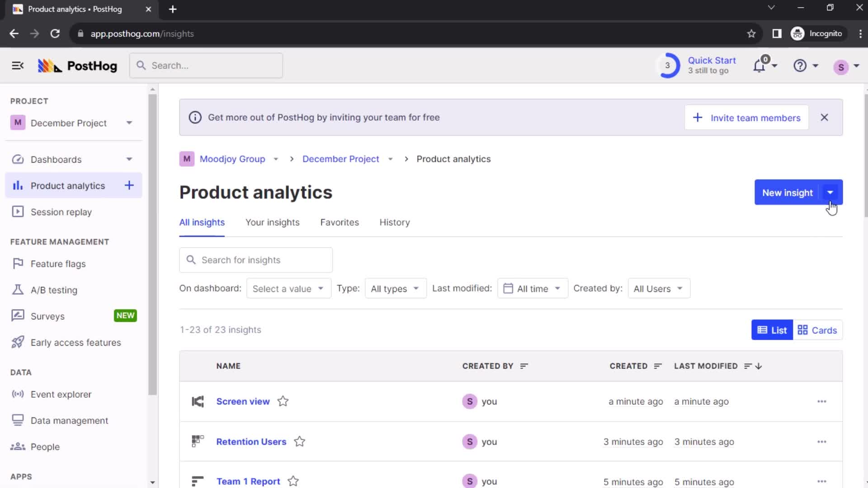Click the Retention Users insight type icon
The width and height of the screenshot is (868, 488).
pos(198,441)
